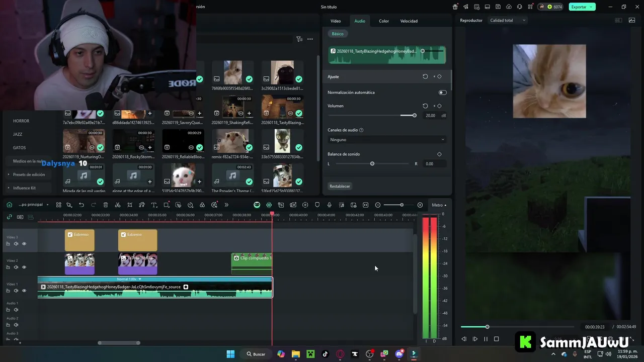This screenshot has height=362, width=644.
Task: Adjust the Volumen slider handle
Action: [x=415, y=116]
